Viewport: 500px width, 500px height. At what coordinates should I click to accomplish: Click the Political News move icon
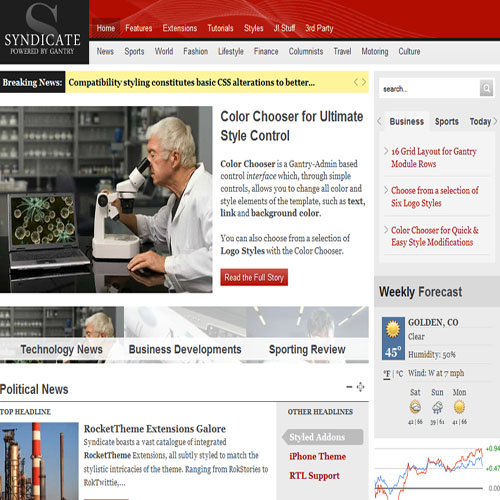(x=360, y=387)
